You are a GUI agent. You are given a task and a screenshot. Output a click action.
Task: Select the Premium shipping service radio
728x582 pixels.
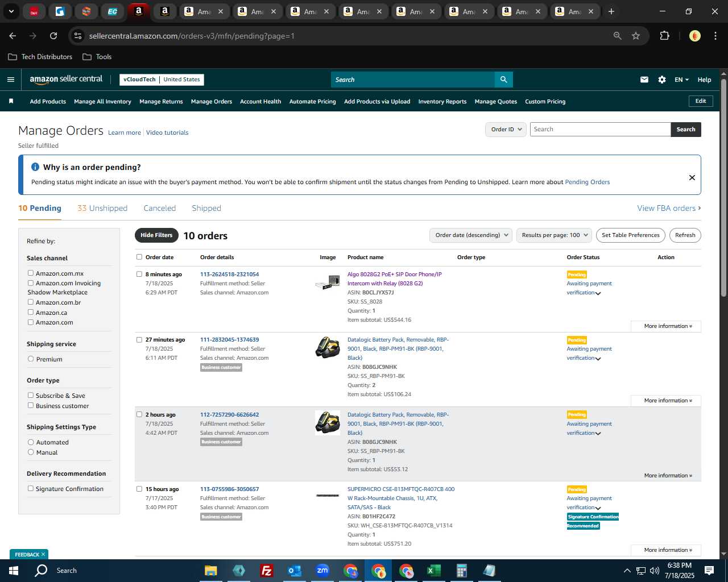(x=31, y=359)
